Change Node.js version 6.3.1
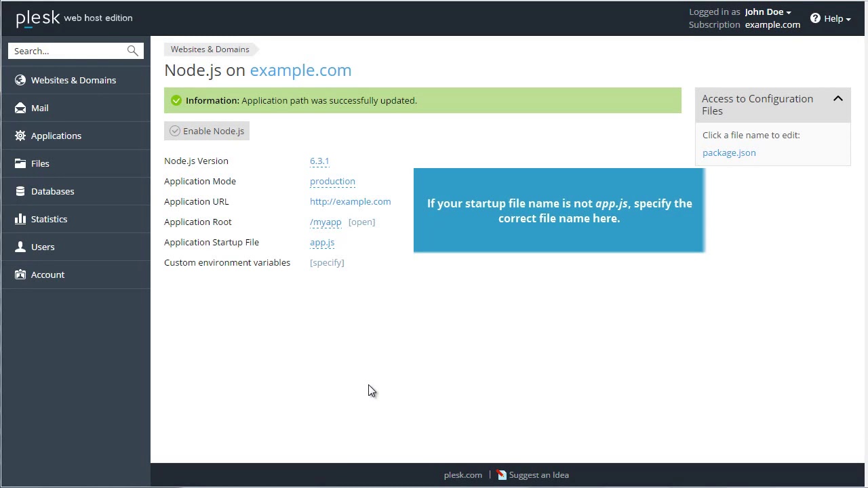This screenshot has height=488, width=868. 319,161
